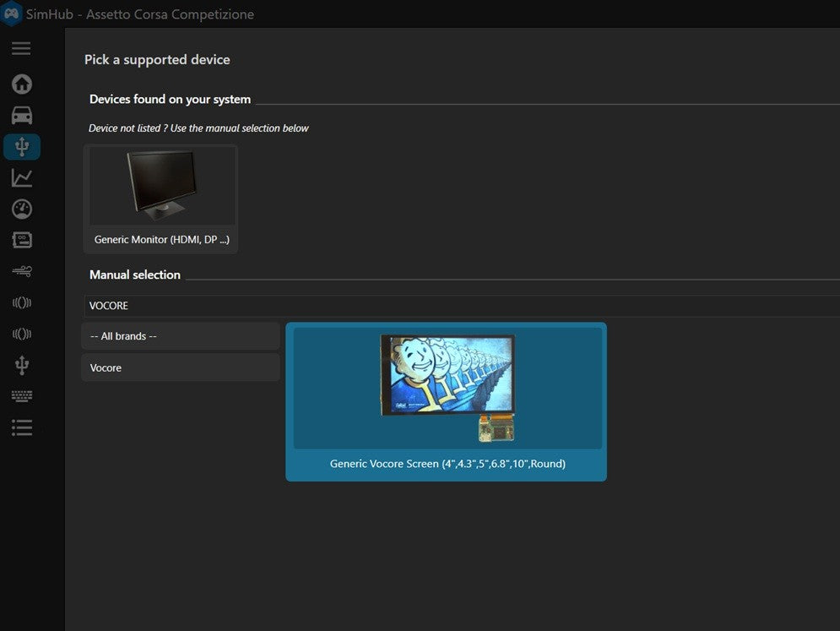Select the Generic Monitor (HDMI, DP) device

tap(160, 199)
